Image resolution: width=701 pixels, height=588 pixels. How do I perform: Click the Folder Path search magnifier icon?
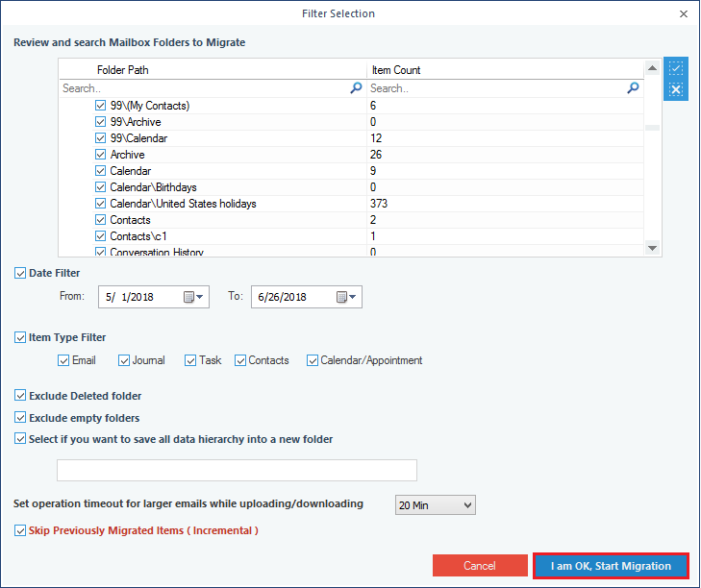(x=356, y=88)
